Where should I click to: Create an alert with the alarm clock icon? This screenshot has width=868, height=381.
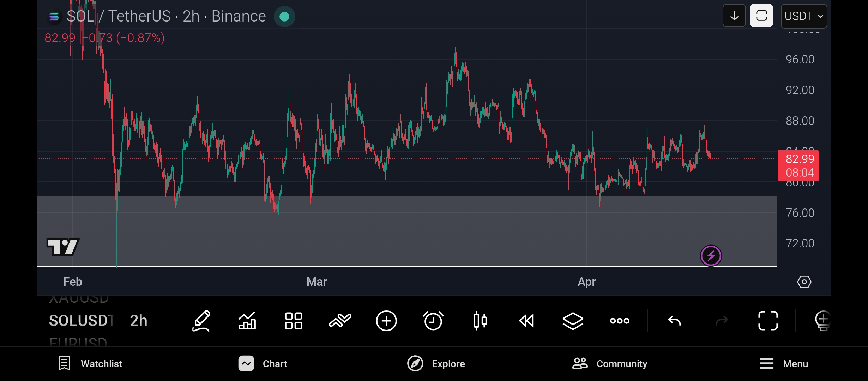[433, 321]
